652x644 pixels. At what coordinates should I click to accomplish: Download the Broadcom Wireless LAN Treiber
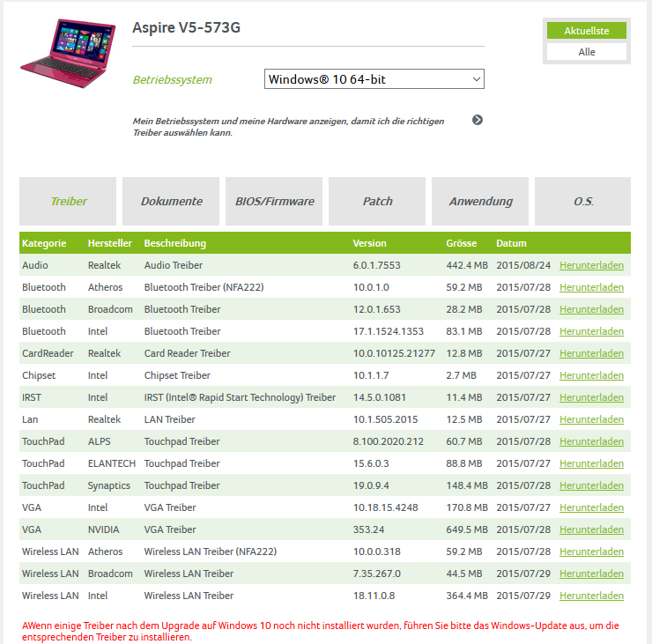[x=591, y=574]
